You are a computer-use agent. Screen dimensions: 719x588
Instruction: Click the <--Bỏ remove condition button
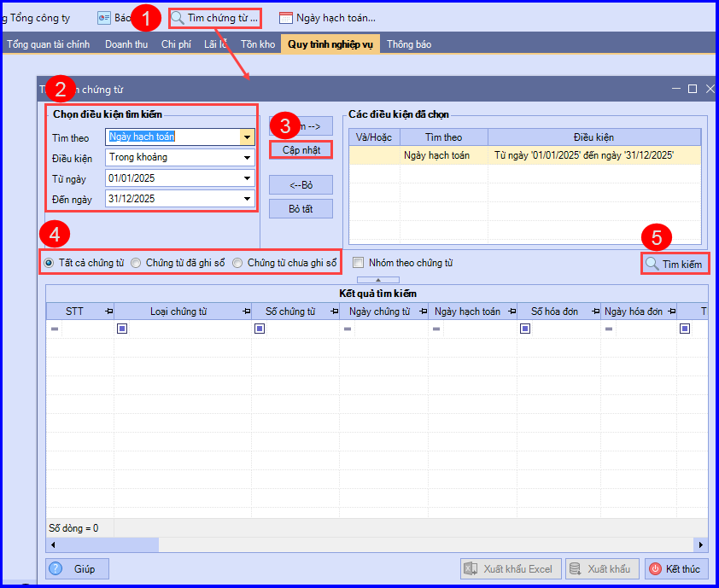click(x=301, y=185)
